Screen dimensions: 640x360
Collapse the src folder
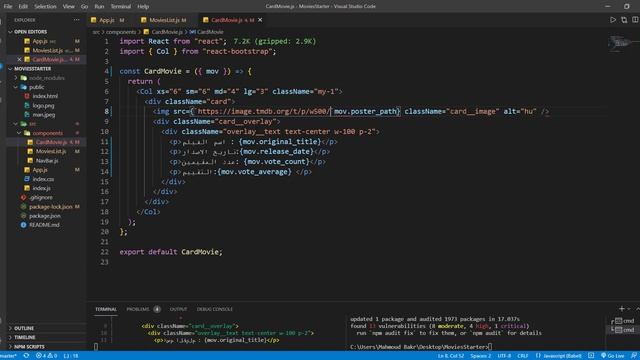point(46,124)
